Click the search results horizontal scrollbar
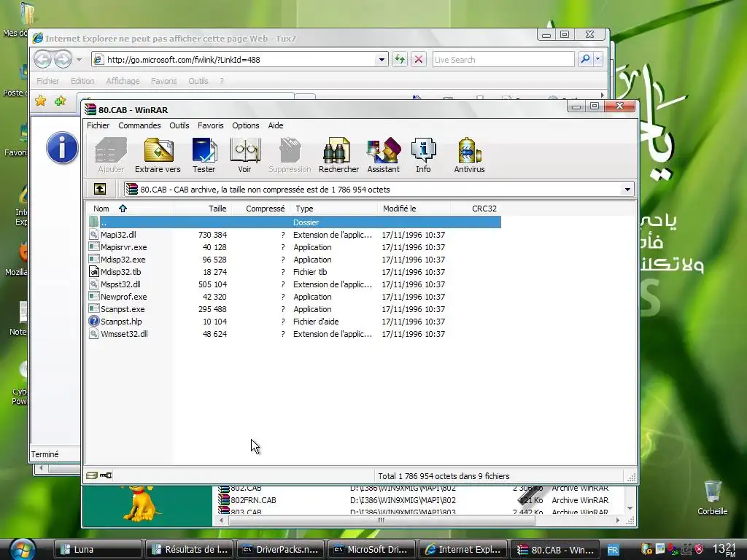Screen dimensions: 747x560 (x=381, y=520)
